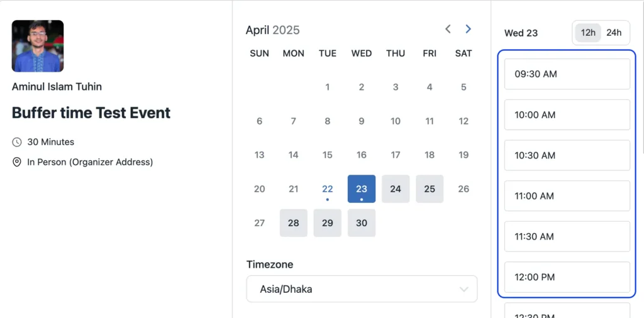
Task: Pick April 29 in the calendar
Action: pos(327,223)
